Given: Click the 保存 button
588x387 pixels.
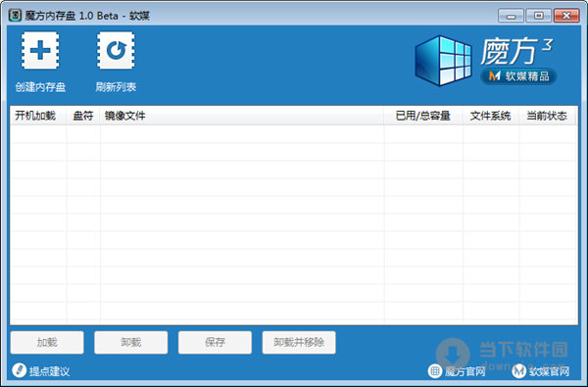Looking at the screenshot, I should click(215, 342).
